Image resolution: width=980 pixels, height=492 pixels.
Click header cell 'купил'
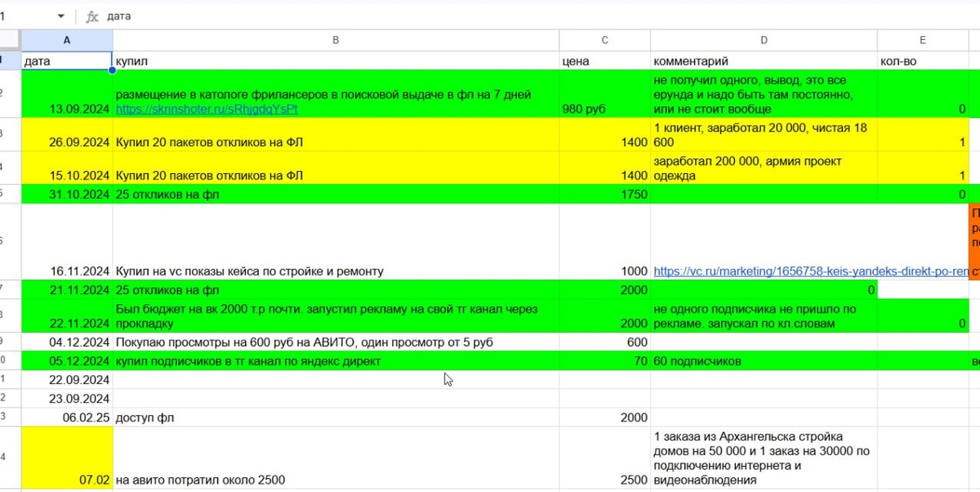[x=336, y=61]
